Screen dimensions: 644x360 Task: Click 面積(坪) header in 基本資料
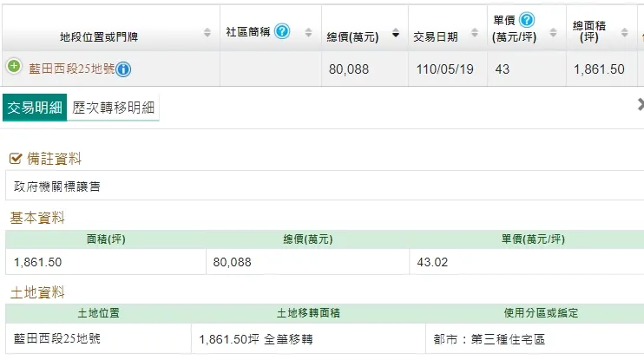pyautogui.click(x=106, y=239)
